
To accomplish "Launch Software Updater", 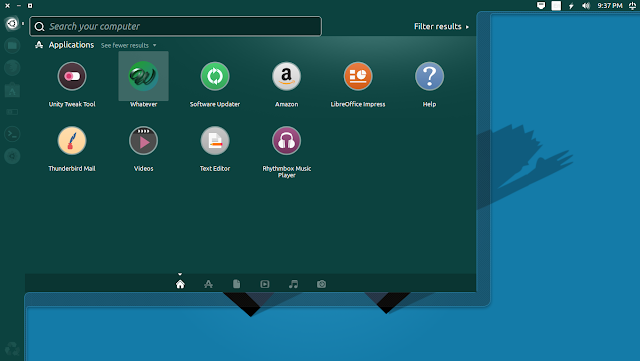I will (x=215, y=76).
